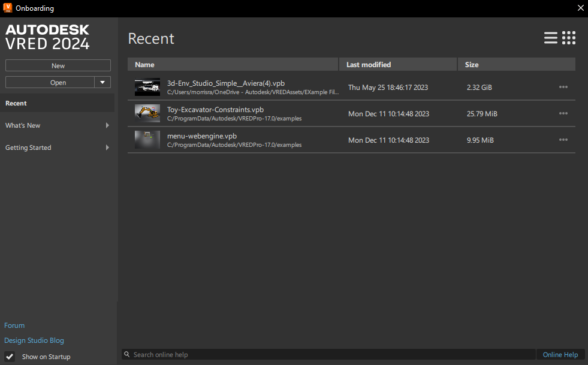Focus the Search online help field

328,354
